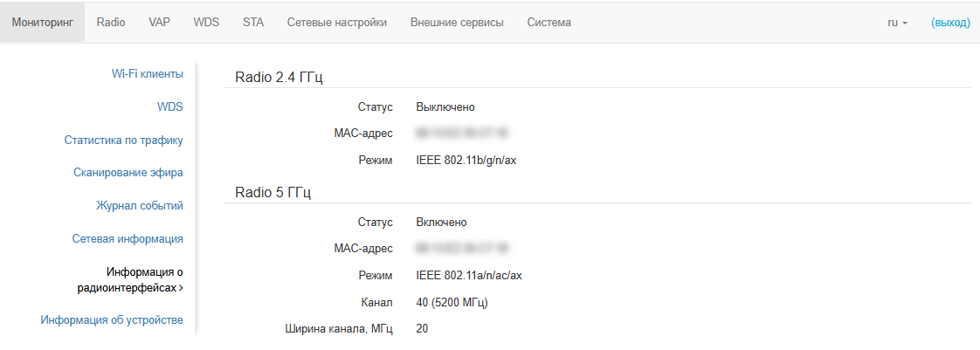The height and width of the screenshot is (350, 980).
Task: Click the (выход) logout link
Action: pyautogui.click(x=950, y=23)
